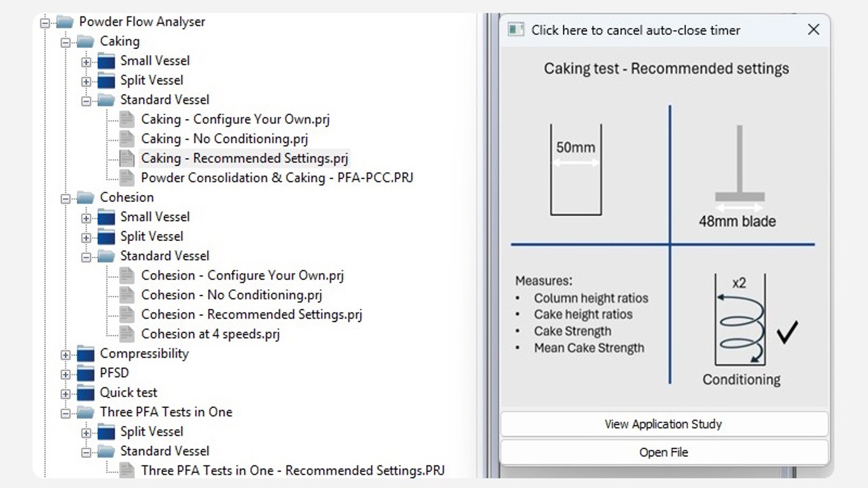Click Three PFA Tests Recommended Settings file icon

[127, 471]
